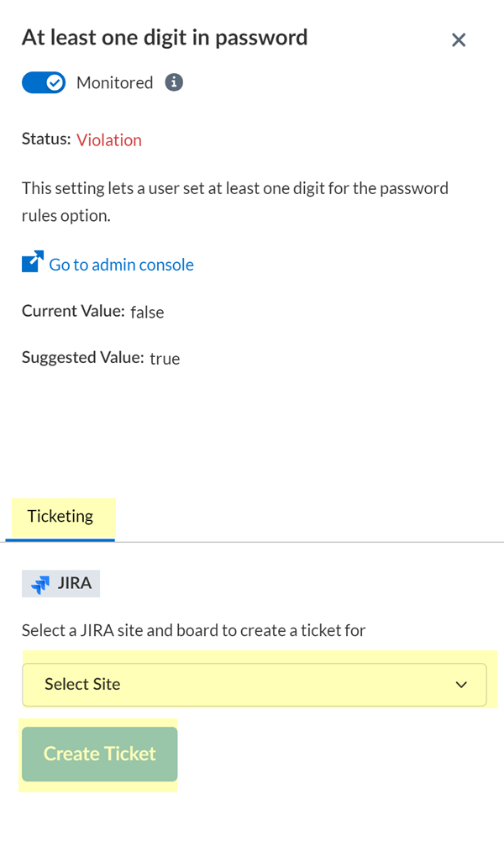Switch to the Ticketing tab
This screenshot has width=504, height=857.
pos(60,516)
